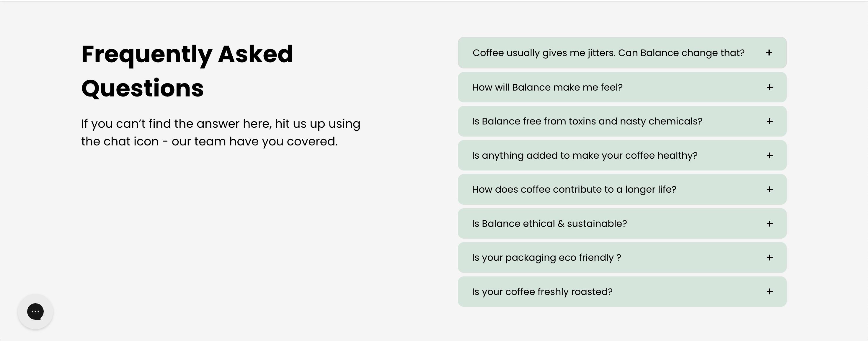
Task: Show answer for coffee and longer life
Action: [622, 189]
